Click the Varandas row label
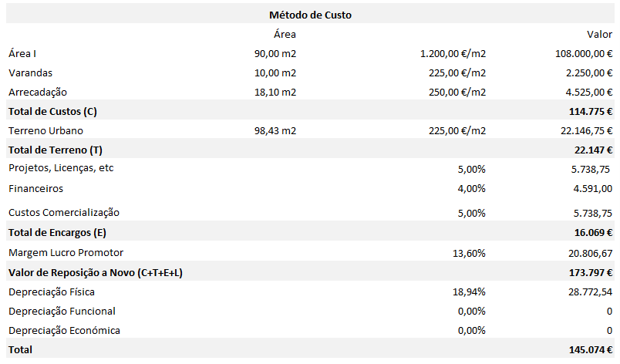The width and height of the screenshot is (620, 364). tap(31, 73)
